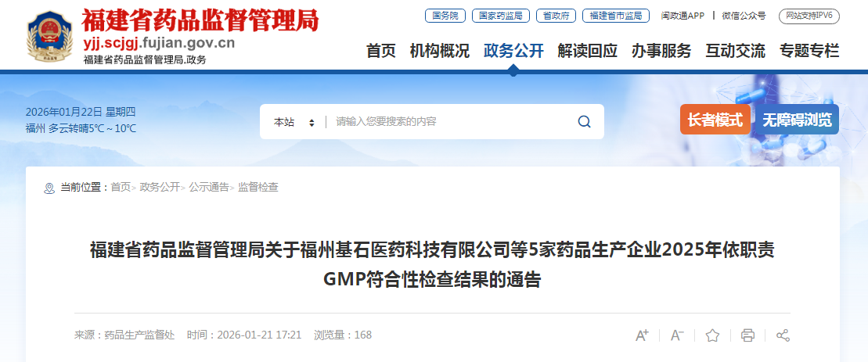This screenshot has height=362, width=868.
Task: Open the 本站 search scope dropdown
Action: 294,122
